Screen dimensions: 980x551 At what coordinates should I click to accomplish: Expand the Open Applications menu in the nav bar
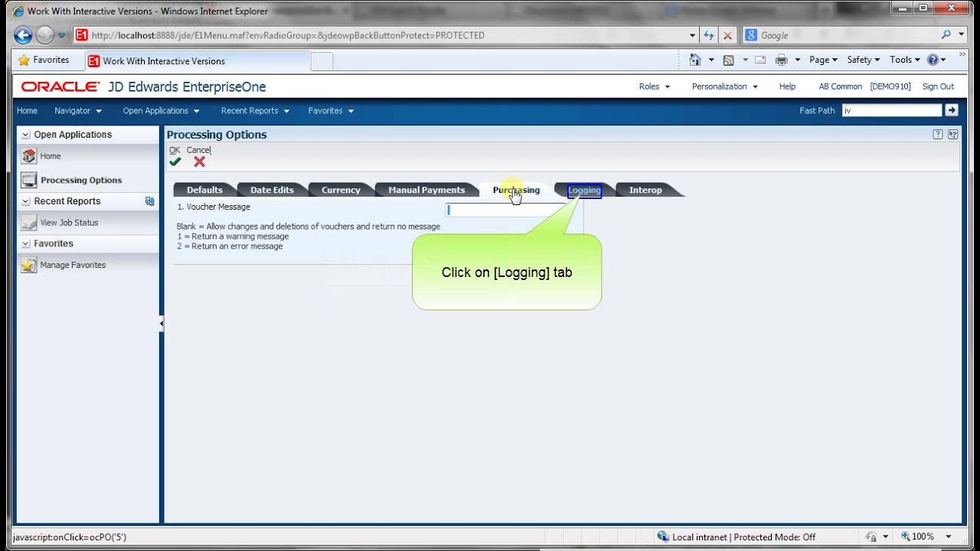click(161, 111)
